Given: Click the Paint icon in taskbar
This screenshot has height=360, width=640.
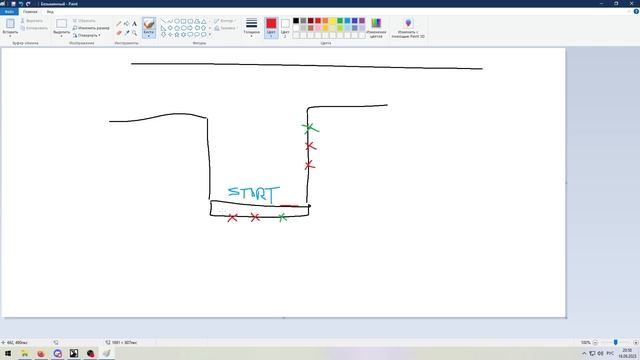Looking at the screenshot, I should 107,353.
